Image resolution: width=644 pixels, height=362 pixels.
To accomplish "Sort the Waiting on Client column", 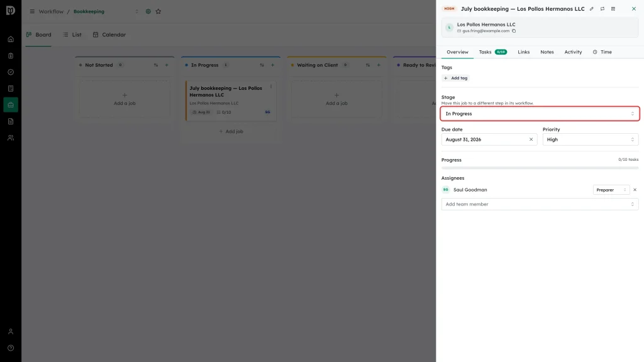I will point(367,65).
